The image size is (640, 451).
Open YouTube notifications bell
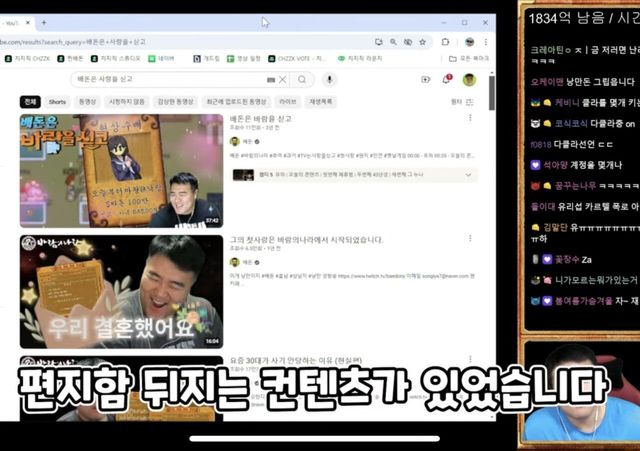pyautogui.click(x=447, y=79)
